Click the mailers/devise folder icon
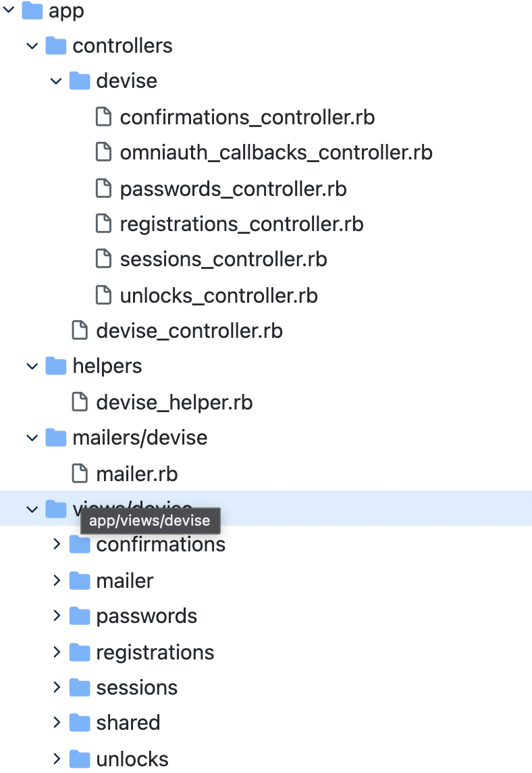532x773 pixels. (x=56, y=438)
